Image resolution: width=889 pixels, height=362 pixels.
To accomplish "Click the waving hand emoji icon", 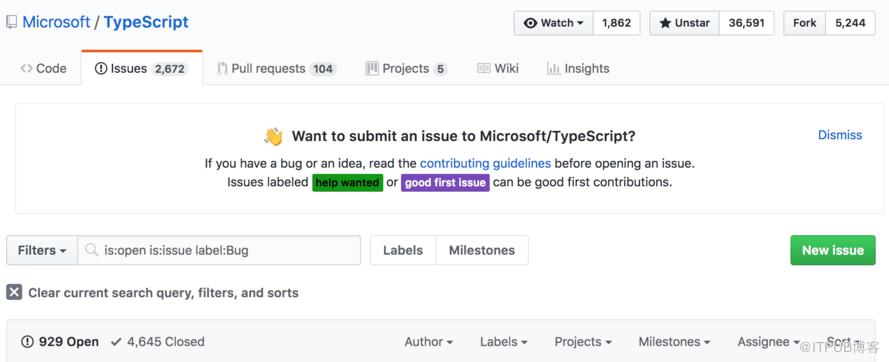I will click(x=273, y=136).
